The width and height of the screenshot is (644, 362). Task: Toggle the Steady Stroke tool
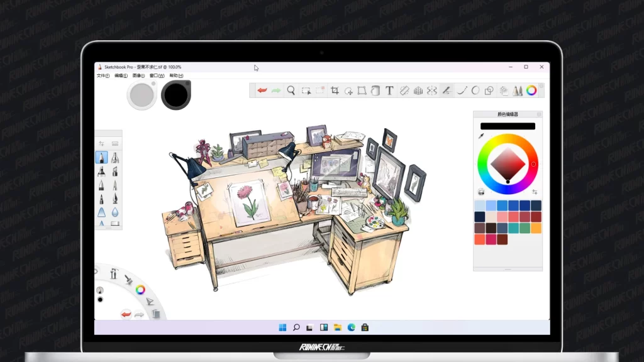click(x=446, y=90)
